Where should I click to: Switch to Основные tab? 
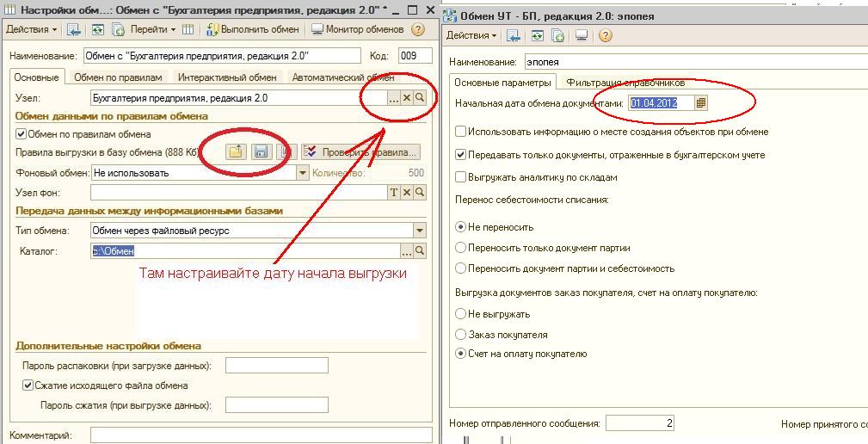(x=36, y=77)
